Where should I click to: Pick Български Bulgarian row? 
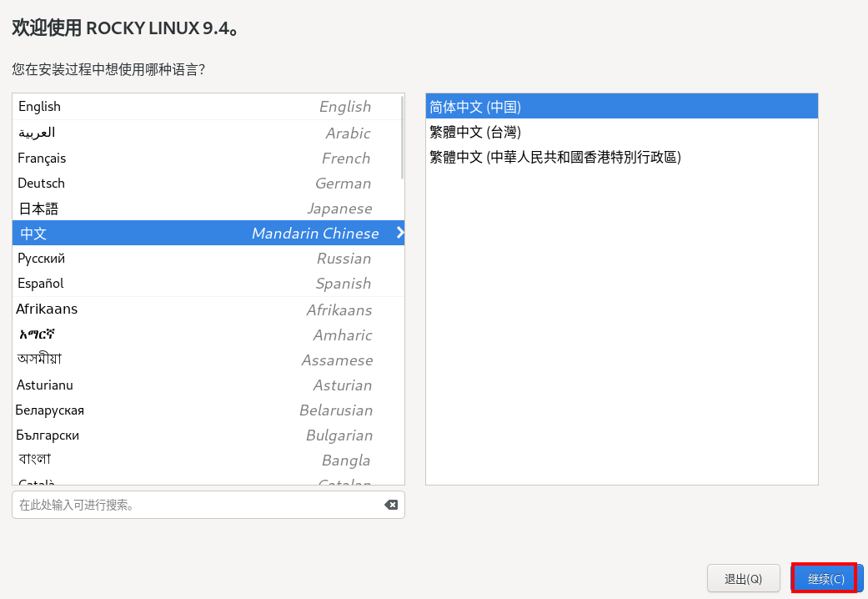207,435
